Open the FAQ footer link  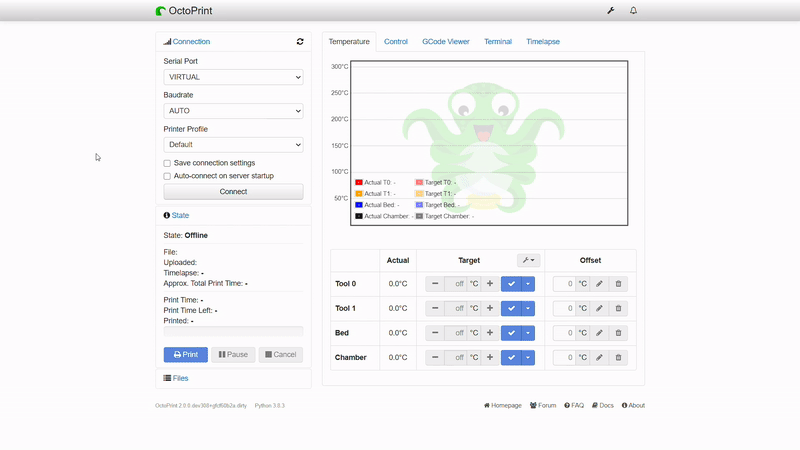pos(574,406)
